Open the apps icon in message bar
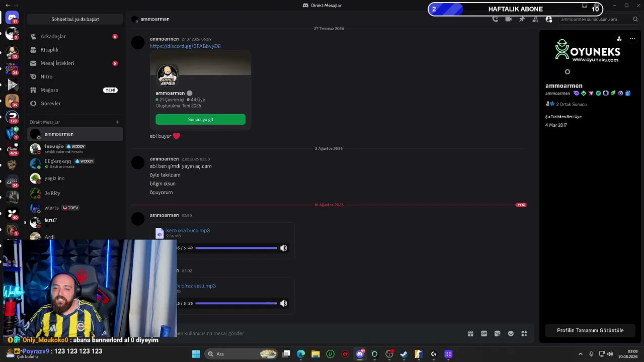Screen dimensions: 644x362 pyautogui.click(x=524, y=333)
